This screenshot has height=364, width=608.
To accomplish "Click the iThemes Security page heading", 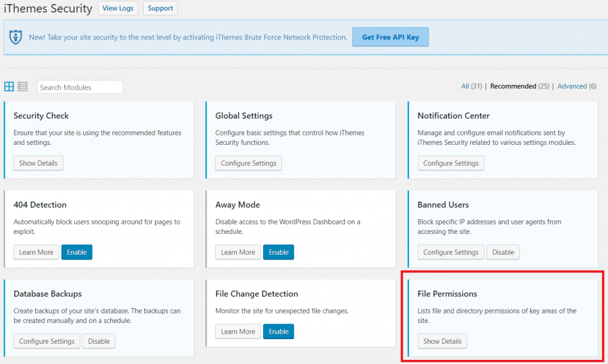I will [48, 8].
